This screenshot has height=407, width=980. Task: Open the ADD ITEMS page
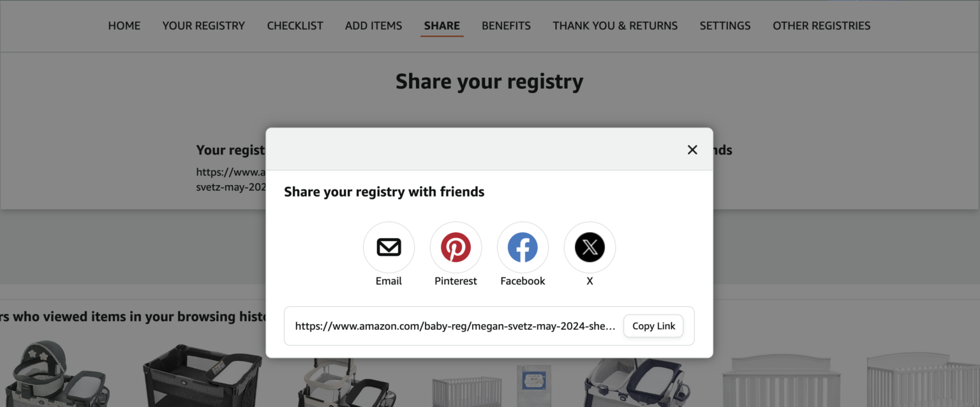373,26
